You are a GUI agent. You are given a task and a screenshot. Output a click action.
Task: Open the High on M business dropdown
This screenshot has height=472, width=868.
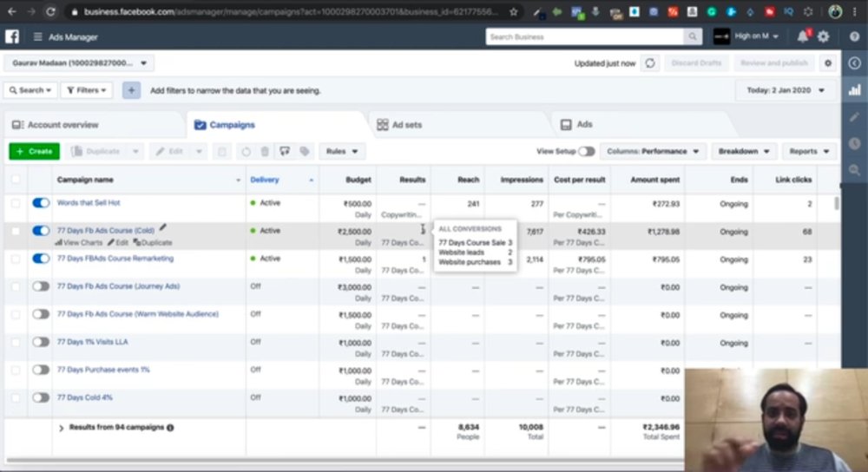click(747, 36)
